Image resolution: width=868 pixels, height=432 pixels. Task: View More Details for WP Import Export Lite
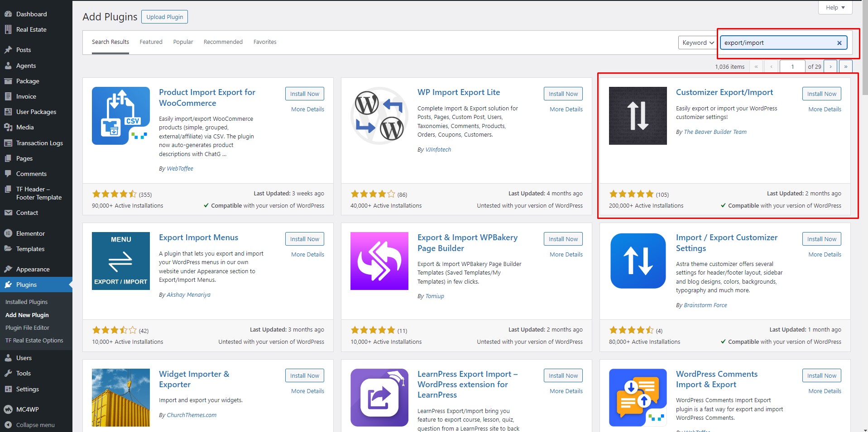tap(566, 109)
